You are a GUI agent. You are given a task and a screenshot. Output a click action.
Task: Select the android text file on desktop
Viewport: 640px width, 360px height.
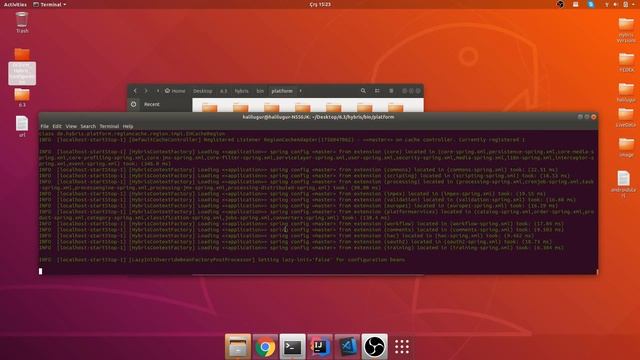624,184
